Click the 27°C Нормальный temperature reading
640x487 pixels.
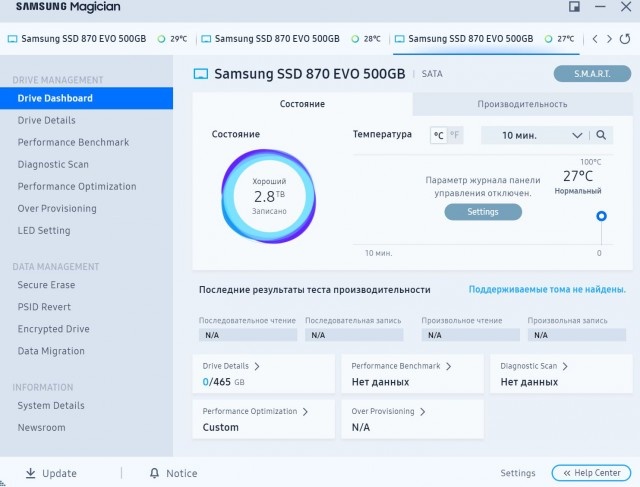[578, 182]
